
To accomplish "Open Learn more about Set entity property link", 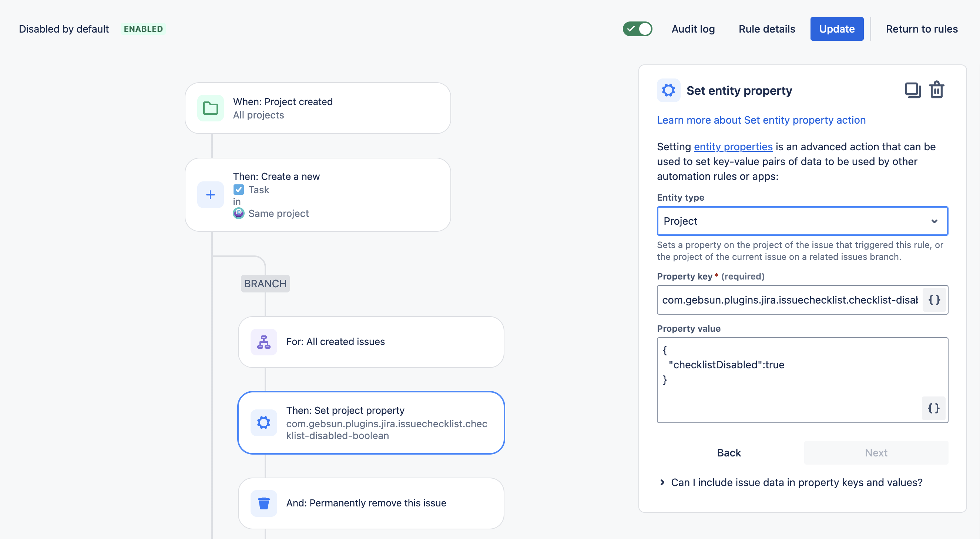I will [x=761, y=120].
